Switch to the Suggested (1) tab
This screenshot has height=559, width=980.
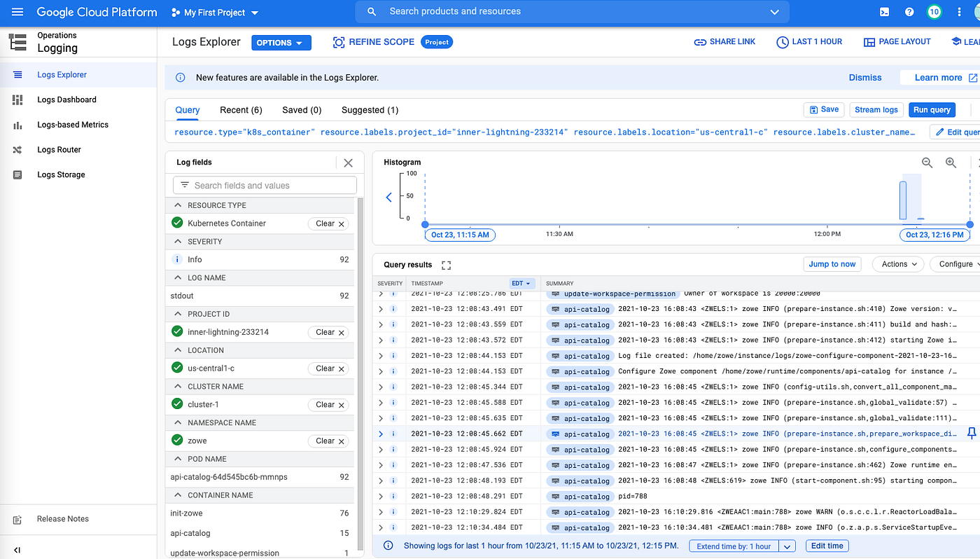coord(370,110)
